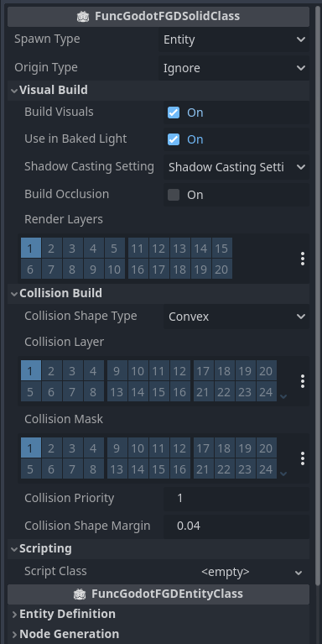Toggle collision mask 24 button

point(266,469)
